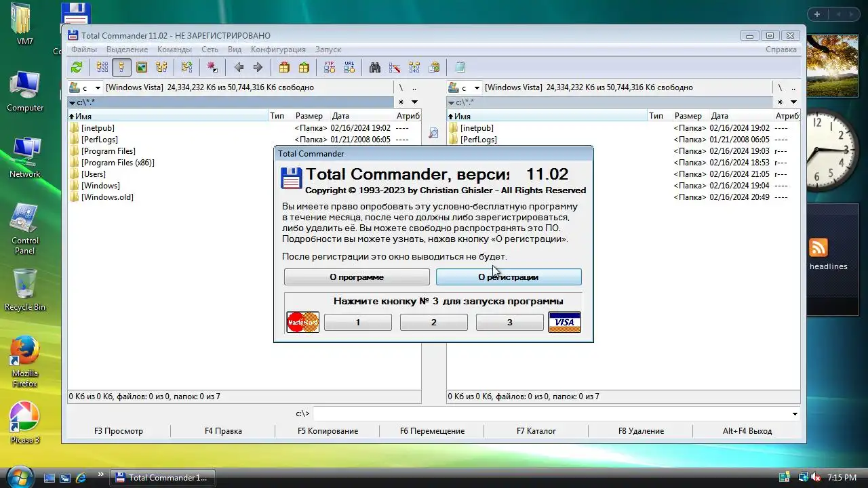The height and width of the screenshot is (488, 868).
Task: Click the Synchronize directories icon
Action: [414, 67]
